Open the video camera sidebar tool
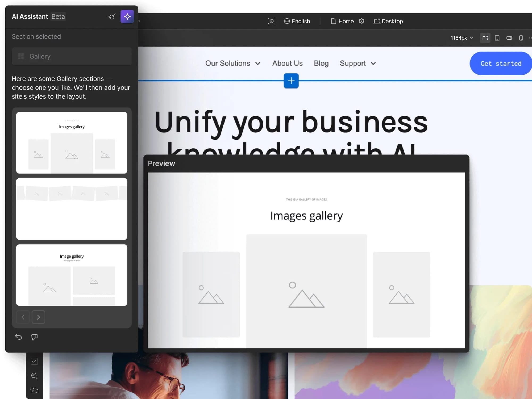Image resolution: width=532 pixels, height=399 pixels. 34,390
